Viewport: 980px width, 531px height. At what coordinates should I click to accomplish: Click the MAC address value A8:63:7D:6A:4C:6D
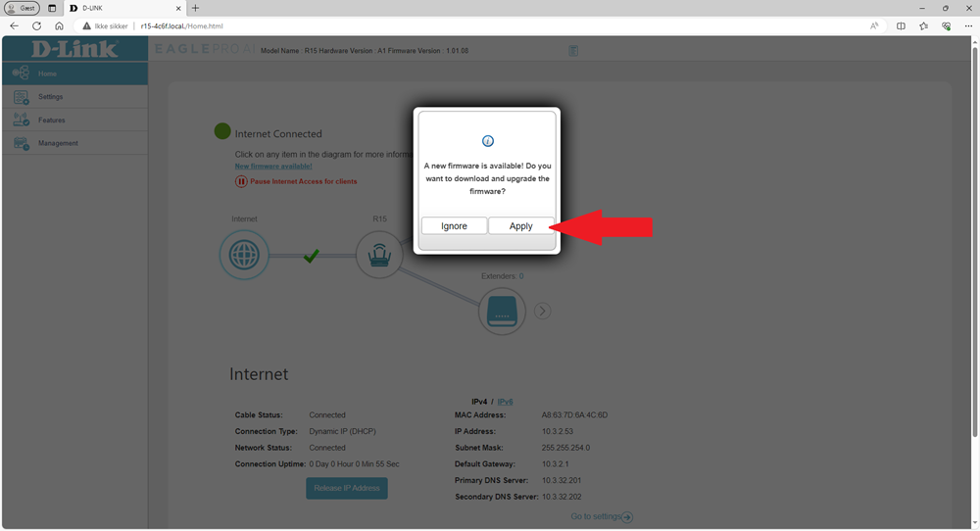(574, 414)
